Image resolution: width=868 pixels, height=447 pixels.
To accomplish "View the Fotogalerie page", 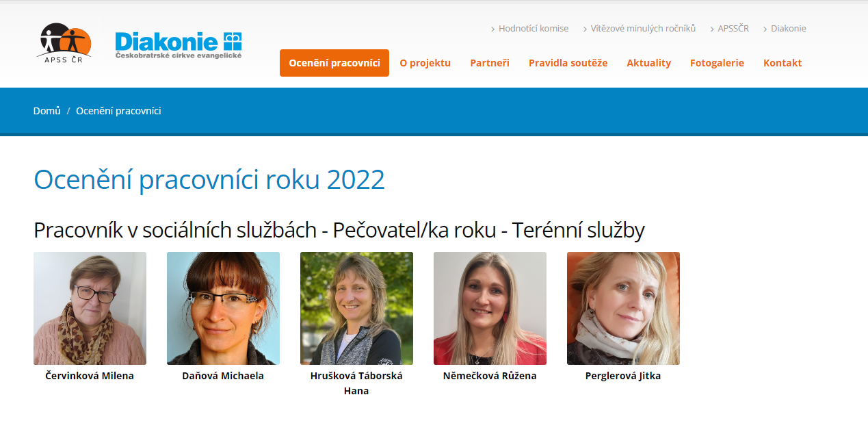I will pos(717,63).
